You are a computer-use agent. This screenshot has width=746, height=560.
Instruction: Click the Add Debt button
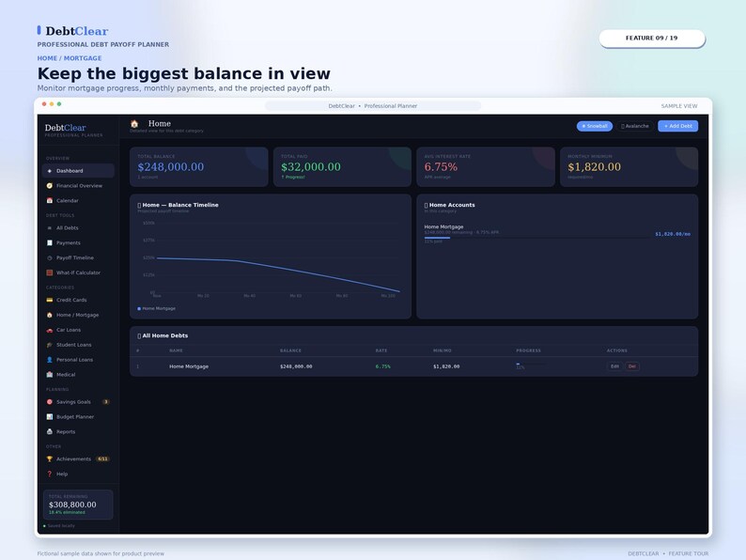(678, 126)
